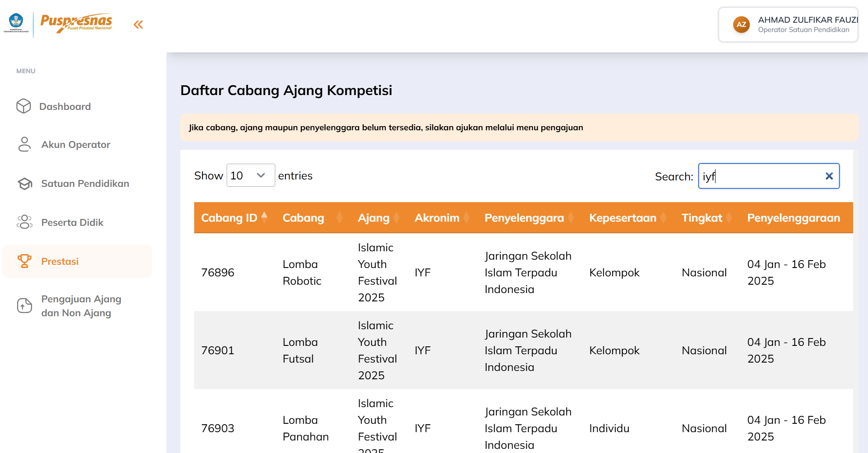The image size is (868, 453).
Task: Click the AZ user avatar
Action: point(741,25)
